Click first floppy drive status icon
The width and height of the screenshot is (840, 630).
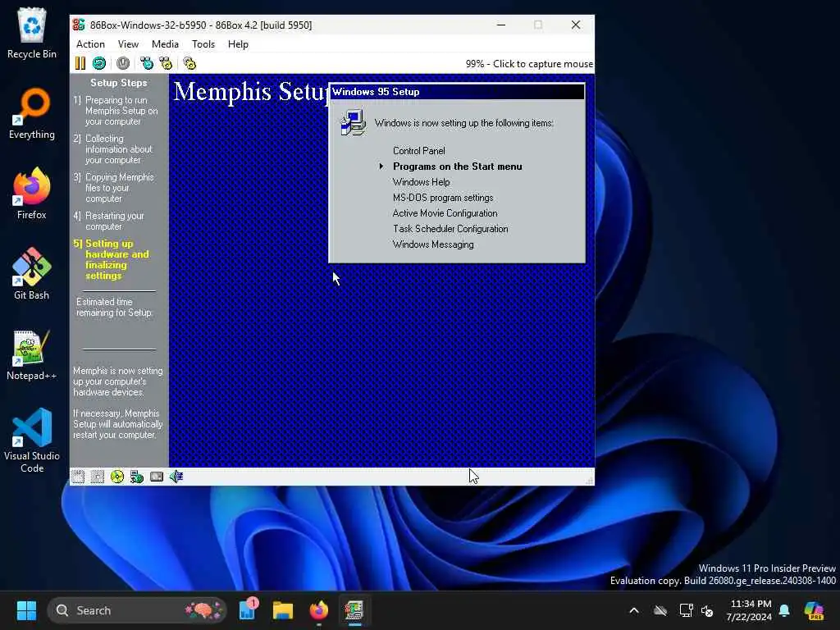[x=78, y=477]
